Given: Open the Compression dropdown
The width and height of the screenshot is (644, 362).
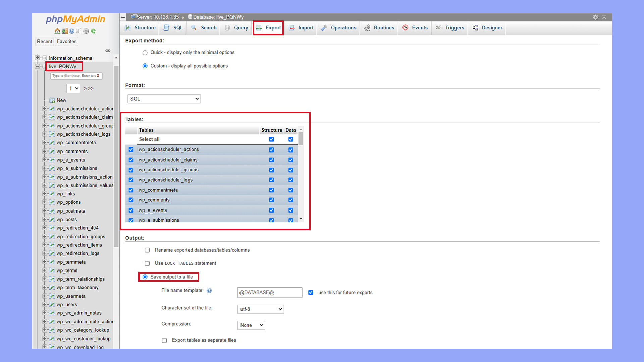Looking at the screenshot, I should point(251,325).
